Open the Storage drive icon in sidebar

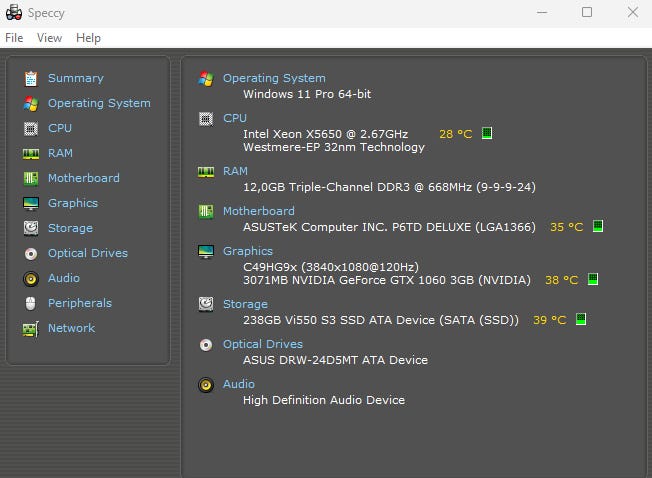click(x=30, y=228)
